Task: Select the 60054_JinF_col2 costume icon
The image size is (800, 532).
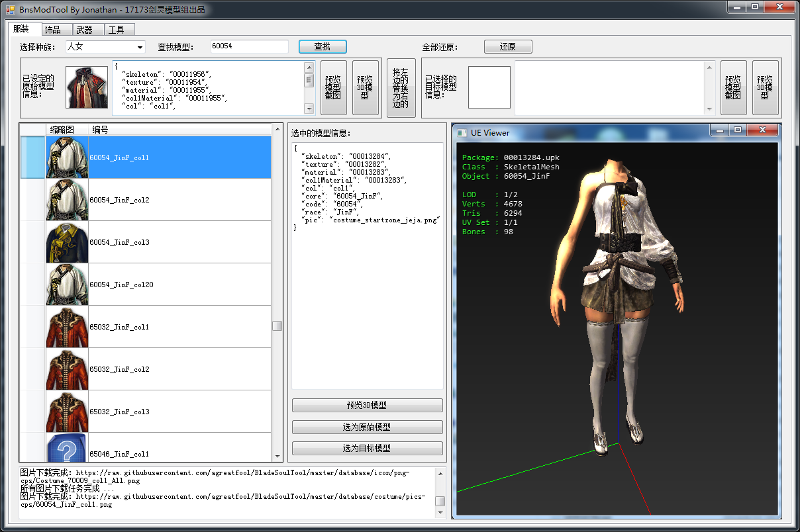Action: pos(67,200)
